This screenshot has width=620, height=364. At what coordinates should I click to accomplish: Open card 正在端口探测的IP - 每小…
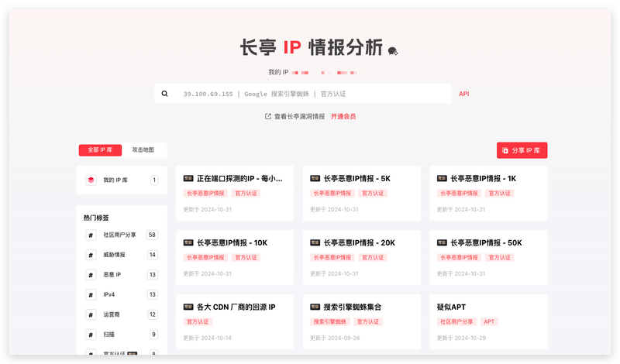click(x=235, y=194)
